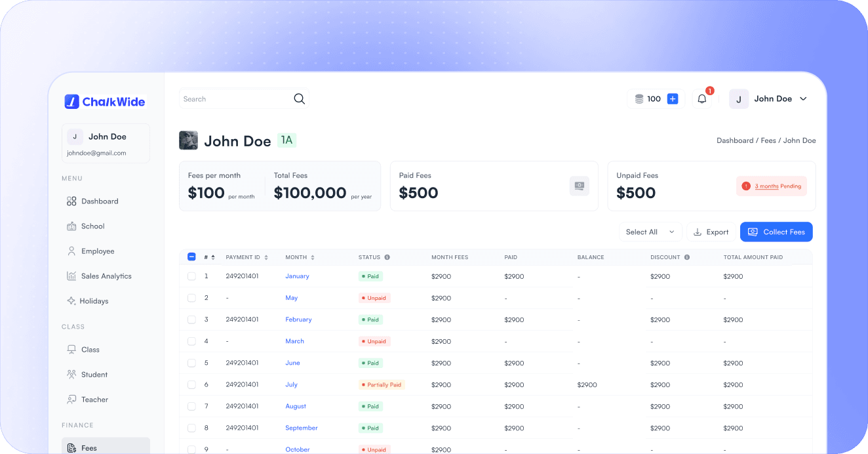The image size is (868, 454).
Task: Expand the John Doe account menu chevron
Action: 803,99
